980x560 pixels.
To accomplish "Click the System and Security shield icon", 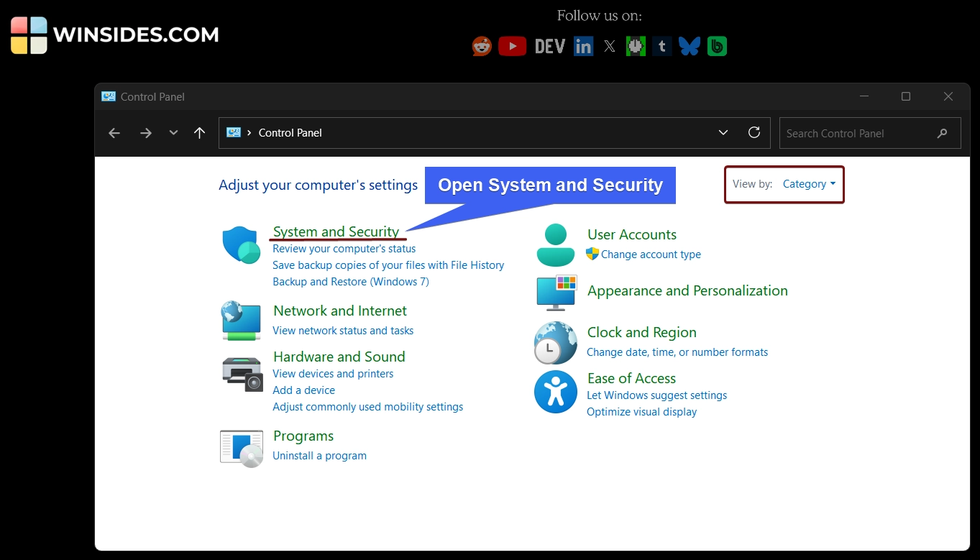I will click(x=241, y=245).
